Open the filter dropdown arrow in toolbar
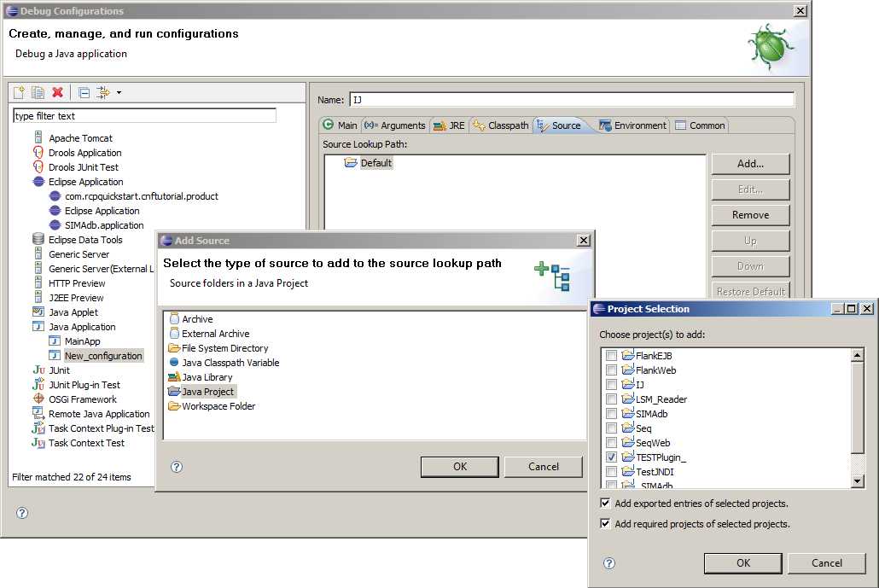Viewport: 879px width, 588px height. (119, 92)
